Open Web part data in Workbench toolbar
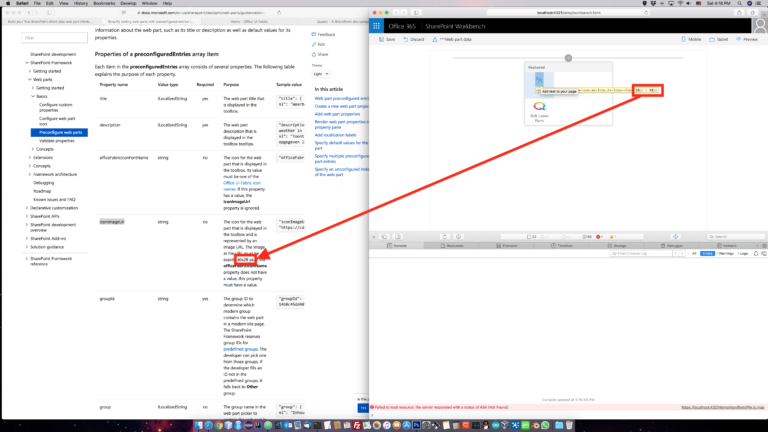Viewport: 768px width, 432px height. pyautogui.click(x=452, y=39)
